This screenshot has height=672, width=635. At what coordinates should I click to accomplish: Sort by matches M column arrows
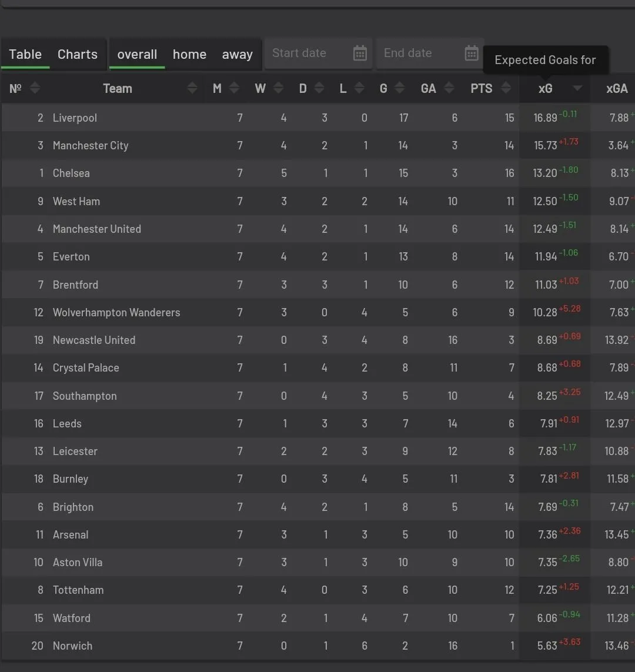[x=234, y=89]
